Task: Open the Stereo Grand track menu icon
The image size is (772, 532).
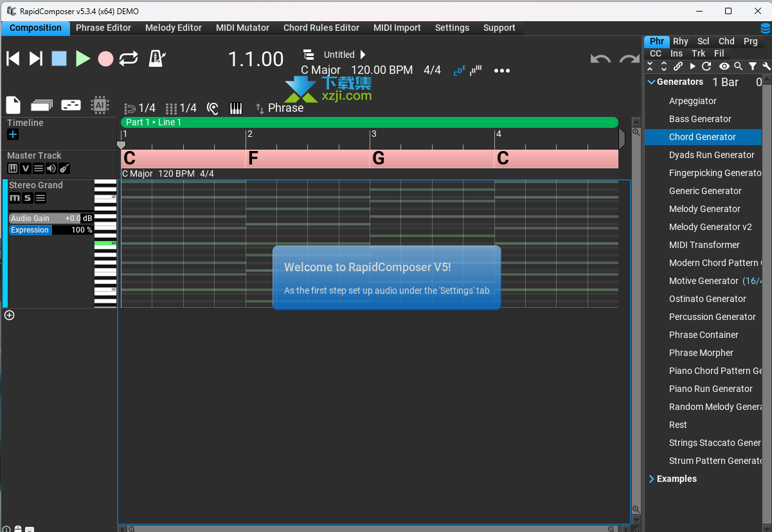Action: tap(40, 198)
